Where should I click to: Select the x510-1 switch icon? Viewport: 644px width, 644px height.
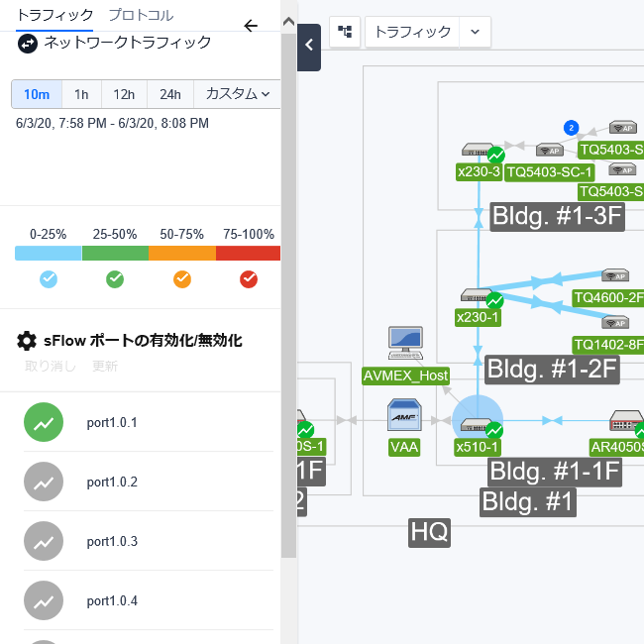(476, 424)
